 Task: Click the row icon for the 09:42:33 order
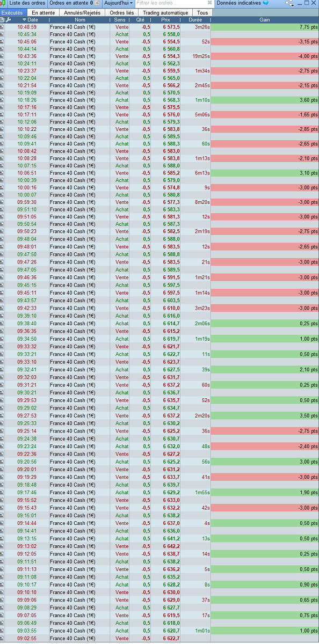click(2, 308)
